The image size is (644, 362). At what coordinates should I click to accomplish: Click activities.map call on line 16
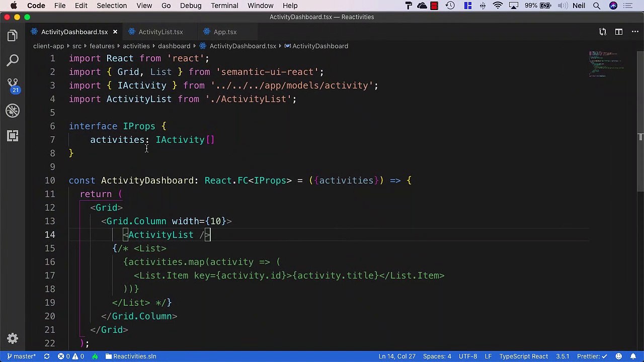(x=167, y=262)
